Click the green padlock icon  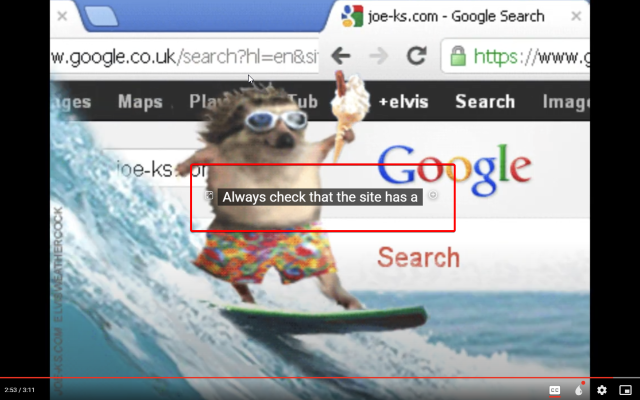[458, 56]
